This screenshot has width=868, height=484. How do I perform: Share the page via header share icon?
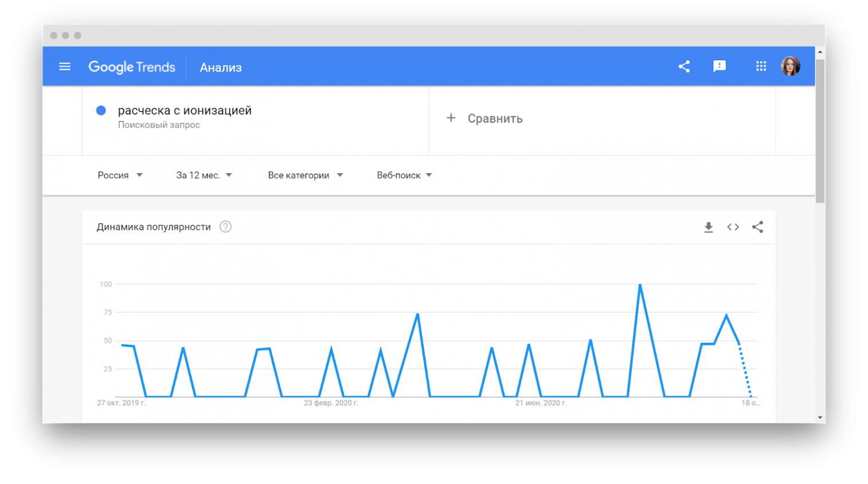684,67
